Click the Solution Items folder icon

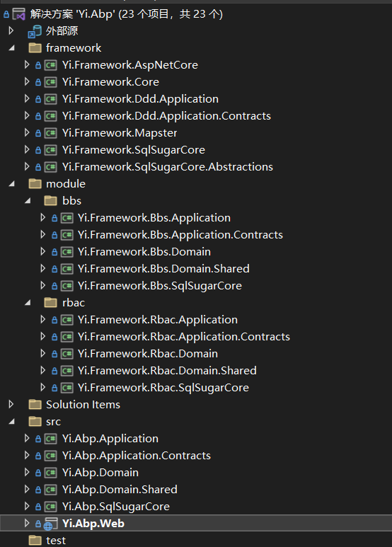35,405
